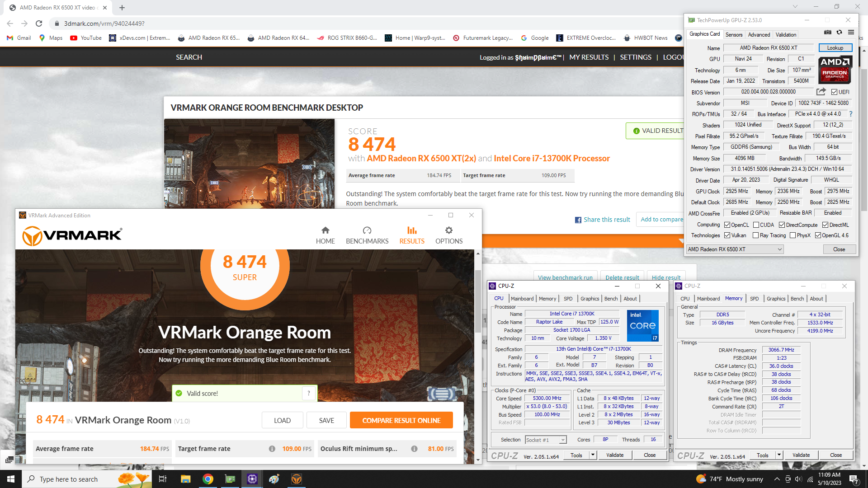Open a new browser tab
The width and height of the screenshot is (868, 488).
click(122, 7)
